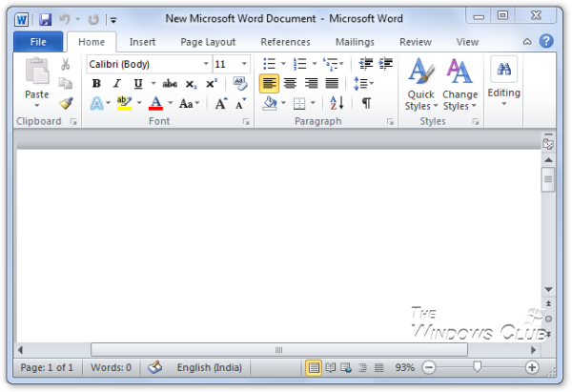
Task: Click the Zoom In plus button
Action: click(x=532, y=367)
